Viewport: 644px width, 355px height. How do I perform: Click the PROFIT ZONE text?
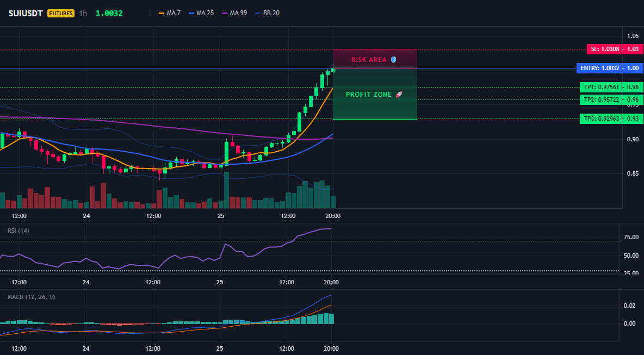(369, 95)
